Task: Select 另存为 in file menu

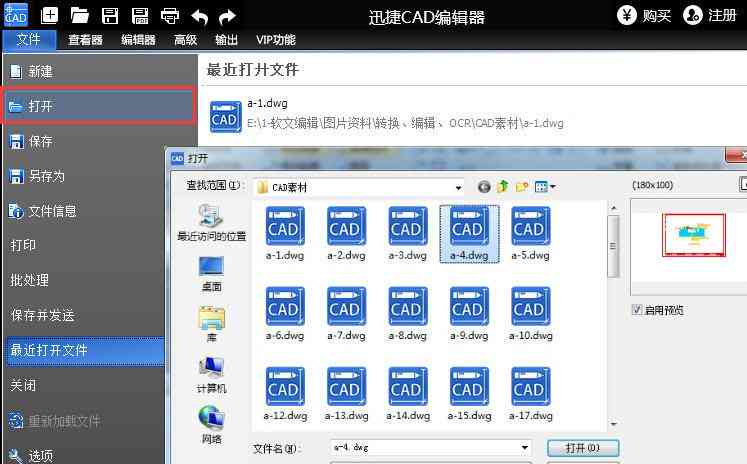Action: [x=86, y=176]
